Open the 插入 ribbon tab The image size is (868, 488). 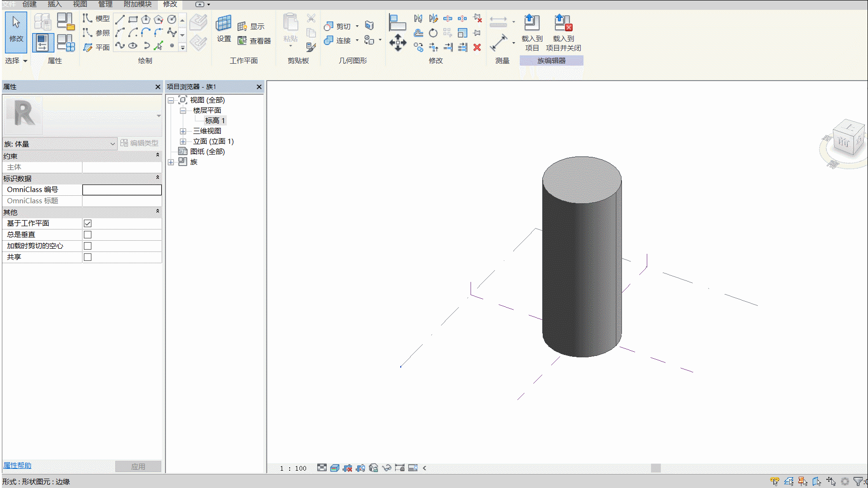pos(55,4)
